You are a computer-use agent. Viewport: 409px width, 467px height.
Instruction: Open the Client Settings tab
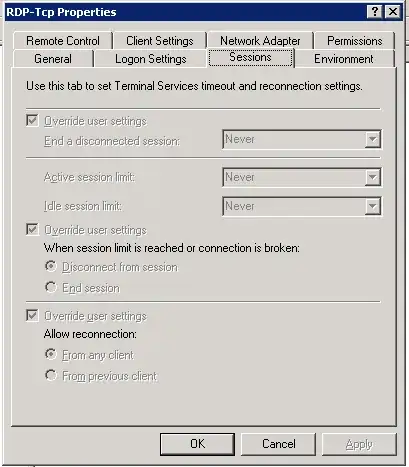coord(160,41)
